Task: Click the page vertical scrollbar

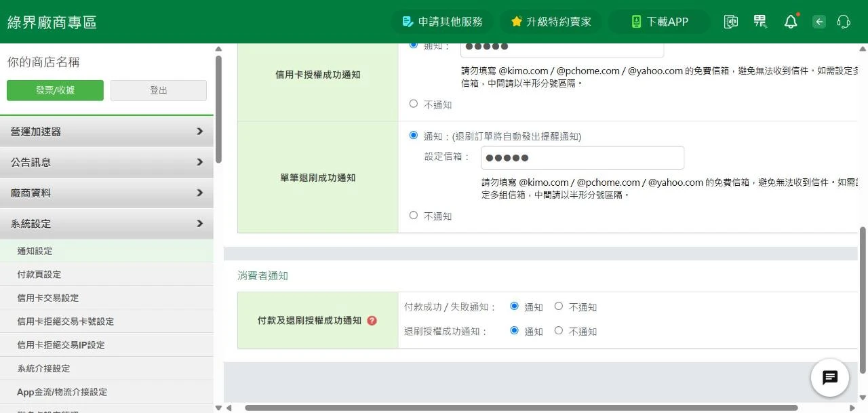Action: coord(863,300)
